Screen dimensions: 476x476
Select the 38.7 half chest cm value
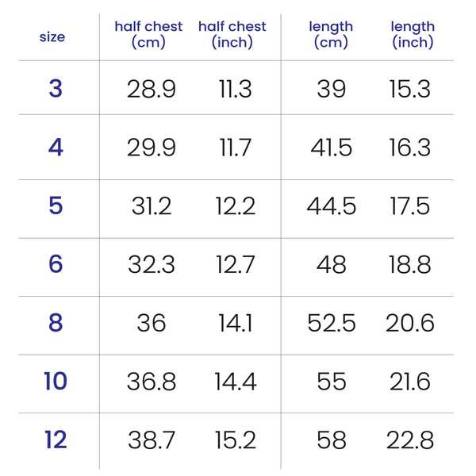coord(152,440)
